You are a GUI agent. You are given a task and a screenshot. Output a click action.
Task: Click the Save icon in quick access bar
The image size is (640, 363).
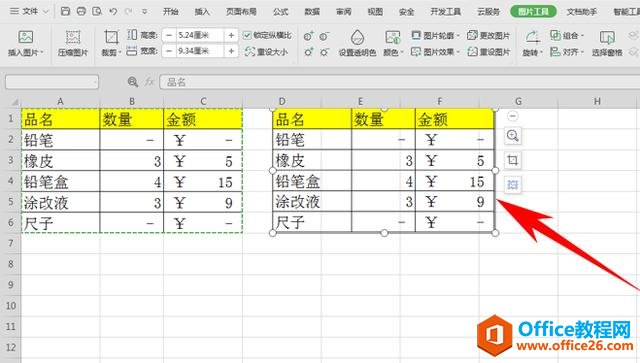[65, 11]
